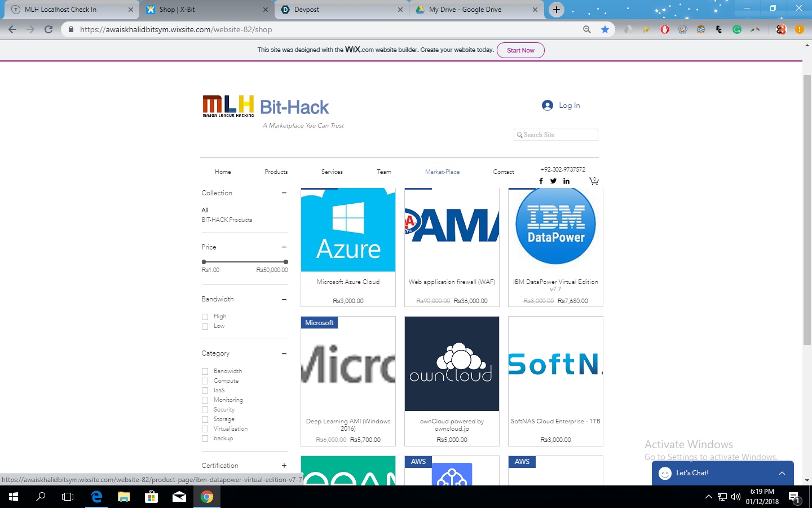
Task: Open a new browser tab
Action: pos(556,10)
